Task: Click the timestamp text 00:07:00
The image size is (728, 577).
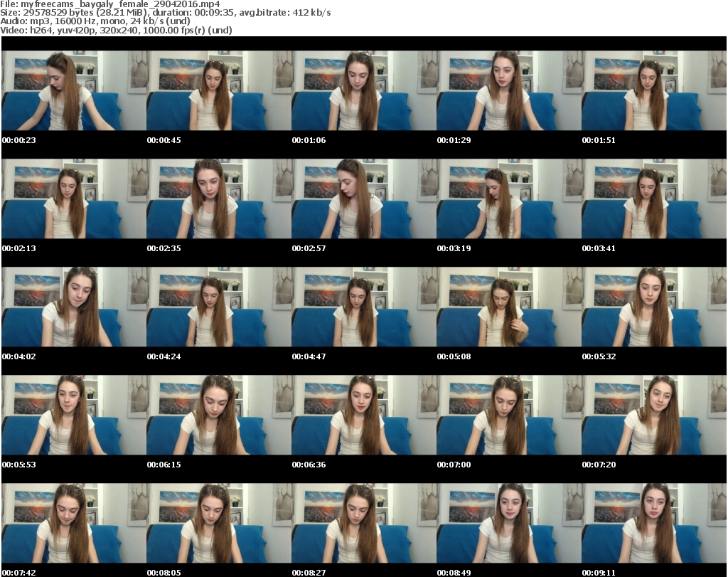Action: point(454,465)
